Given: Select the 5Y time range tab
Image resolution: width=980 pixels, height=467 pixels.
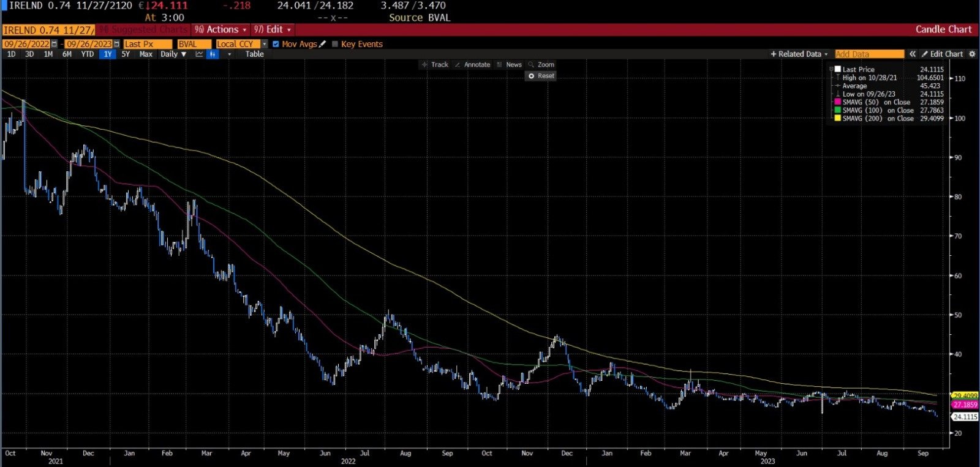Looking at the screenshot, I should (126, 54).
